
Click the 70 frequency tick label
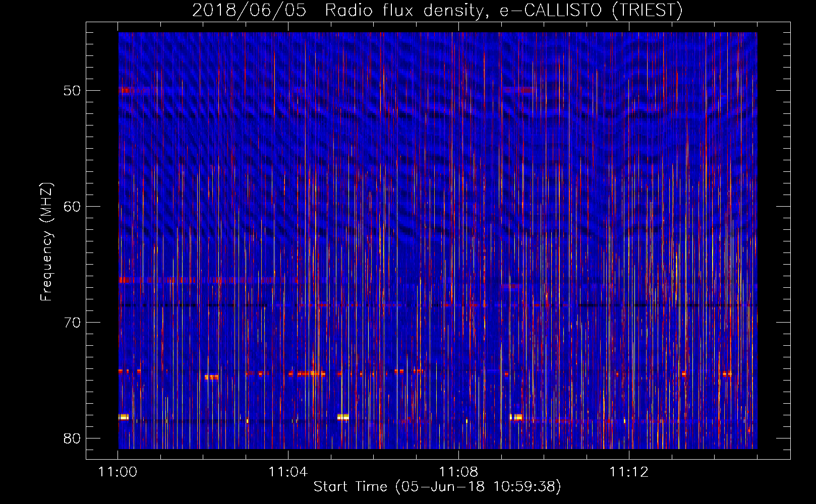click(x=72, y=323)
